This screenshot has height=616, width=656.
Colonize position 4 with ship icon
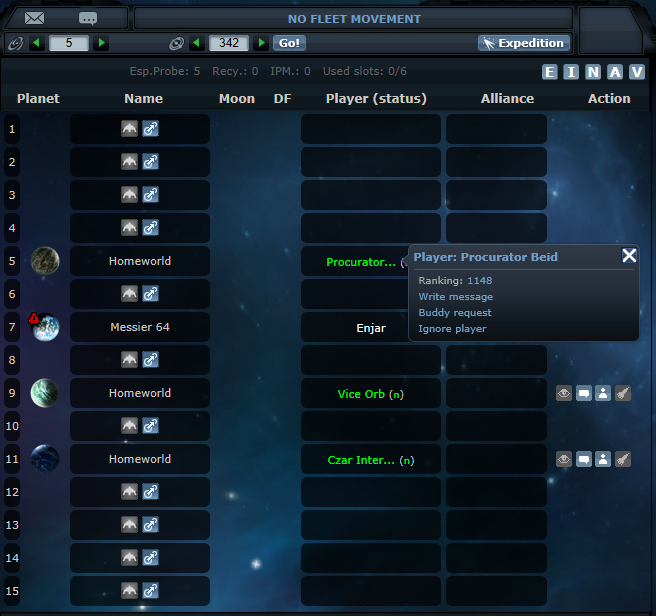coord(129,228)
